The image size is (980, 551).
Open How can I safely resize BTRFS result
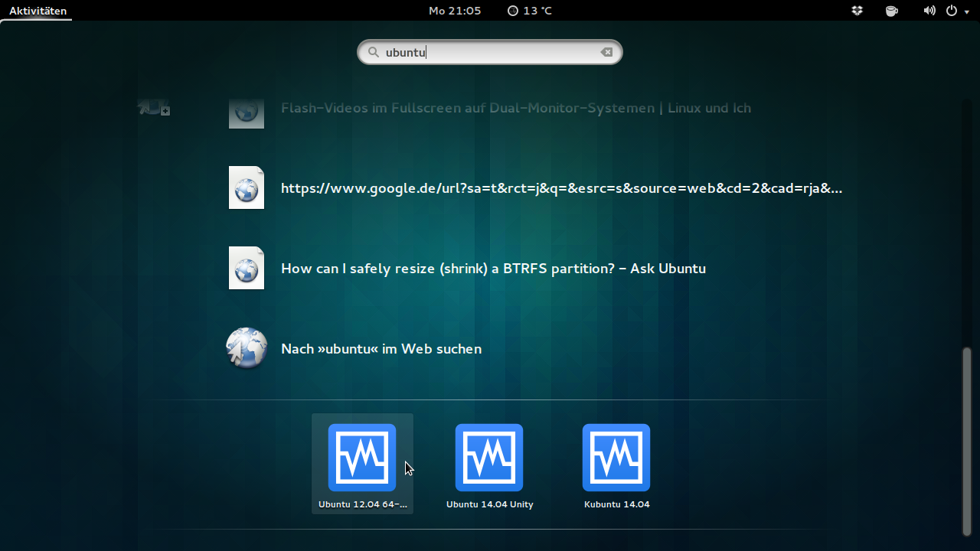[493, 269]
